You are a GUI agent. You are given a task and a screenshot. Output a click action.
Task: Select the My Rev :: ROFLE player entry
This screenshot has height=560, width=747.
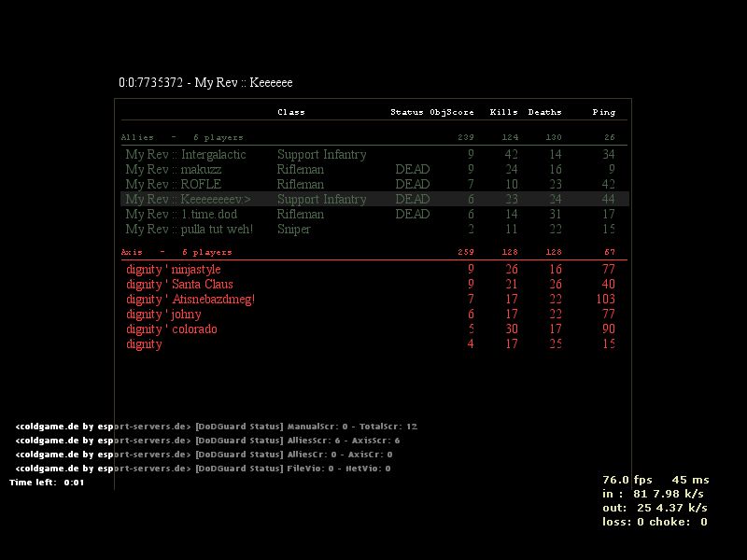174,184
